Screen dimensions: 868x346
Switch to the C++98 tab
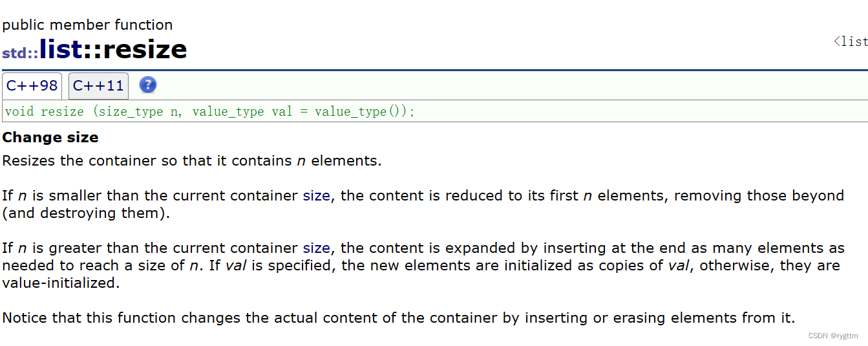point(32,86)
